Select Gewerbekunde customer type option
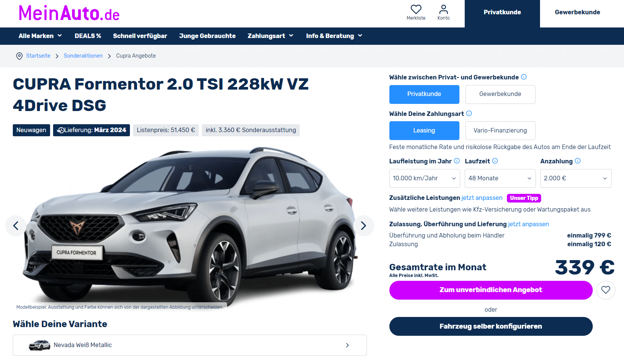The height and width of the screenshot is (364, 624). click(x=500, y=94)
